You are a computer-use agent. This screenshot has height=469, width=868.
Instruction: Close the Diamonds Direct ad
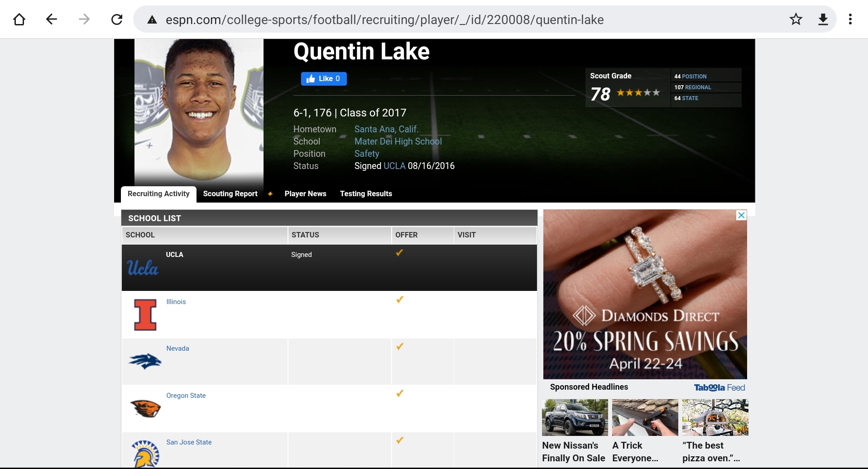click(741, 215)
